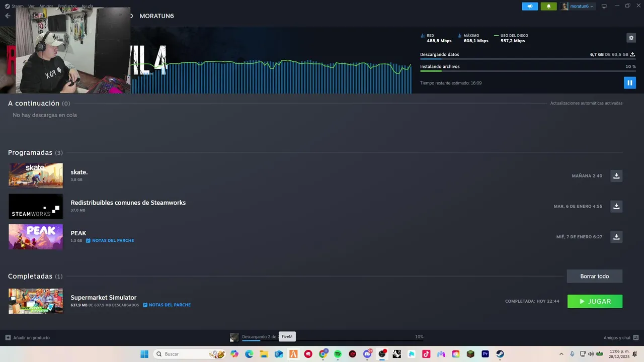Click the plus icon by Añadir un producto
Screen dimensions: 644x362
8,338
